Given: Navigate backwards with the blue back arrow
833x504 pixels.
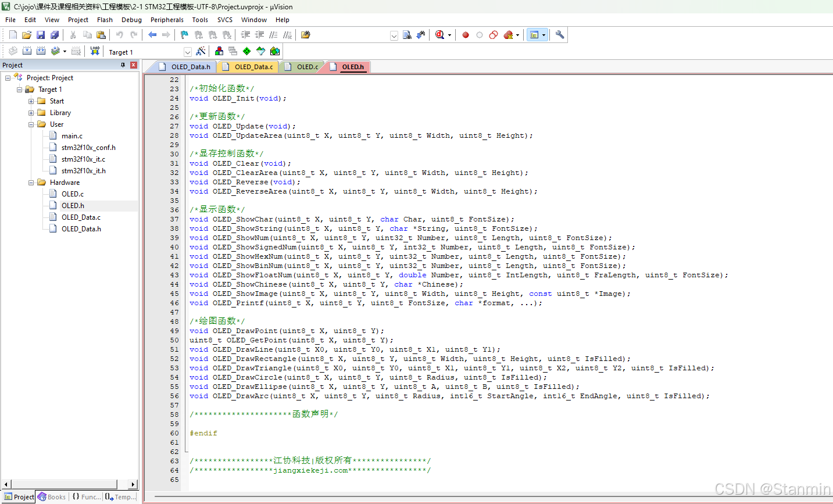Looking at the screenshot, I should (152, 35).
